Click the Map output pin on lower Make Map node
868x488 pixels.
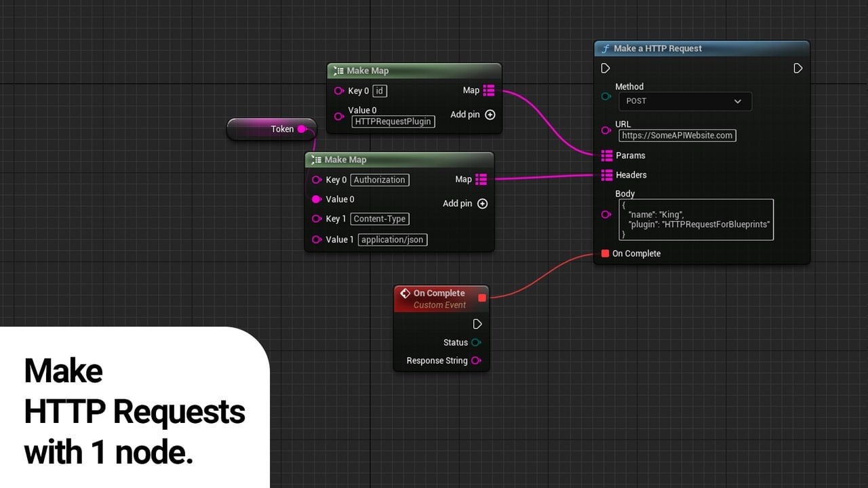[x=481, y=179]
